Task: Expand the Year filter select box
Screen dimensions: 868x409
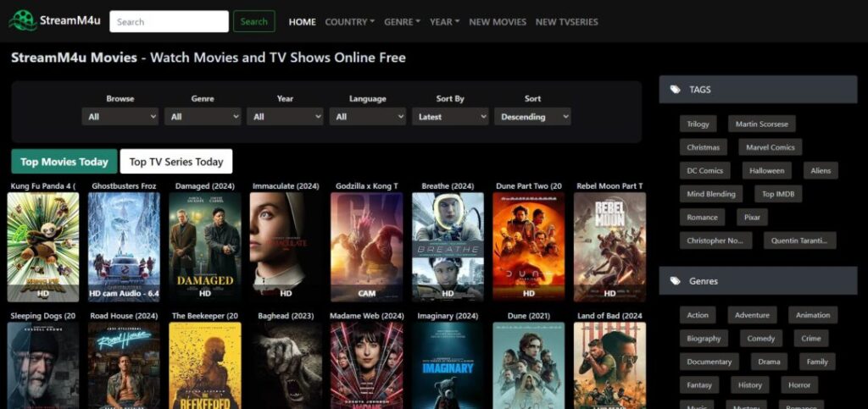Action: [x=285, y=117]
